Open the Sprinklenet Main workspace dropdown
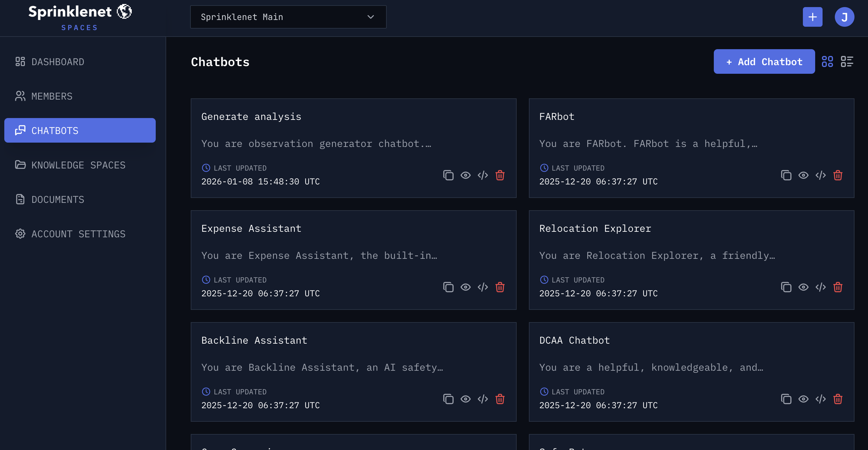 [288, 17]
